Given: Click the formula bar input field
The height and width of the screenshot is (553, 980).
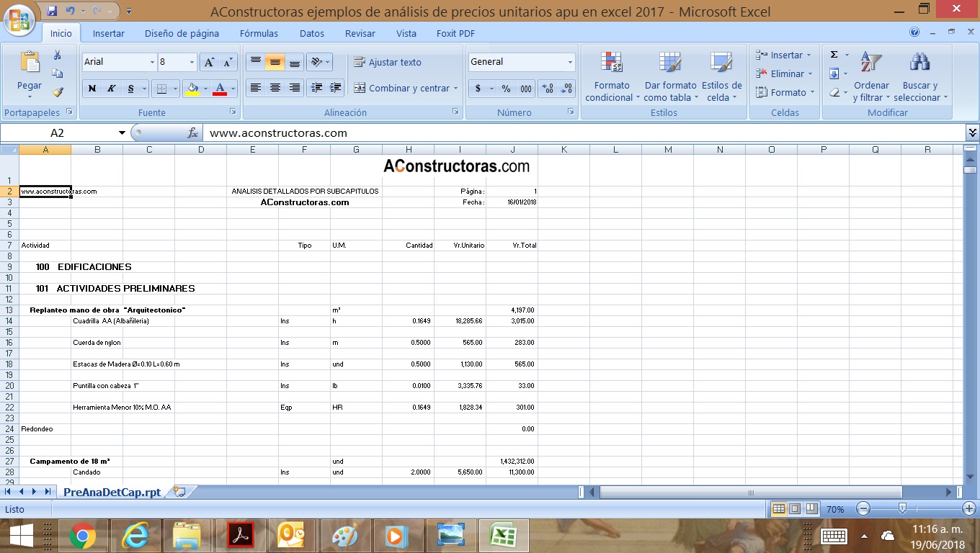Looking at the screenshot, I should 584,133.
